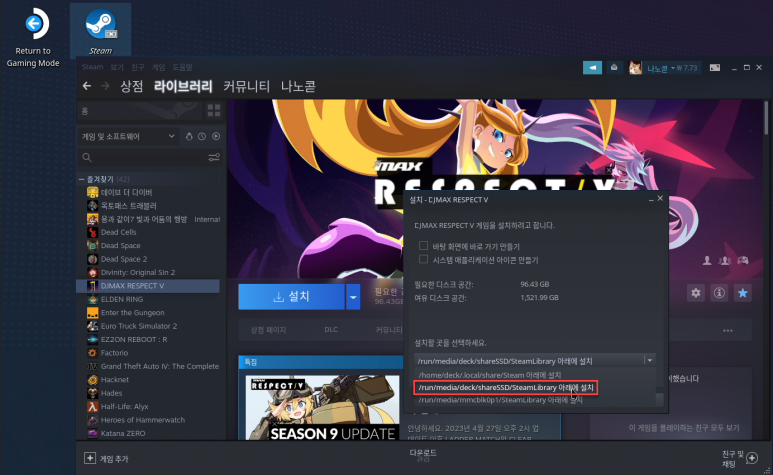The width and height of the screenshot is (773, 475).
Task: Switch library to grid view icon
Action: point(214,111)
